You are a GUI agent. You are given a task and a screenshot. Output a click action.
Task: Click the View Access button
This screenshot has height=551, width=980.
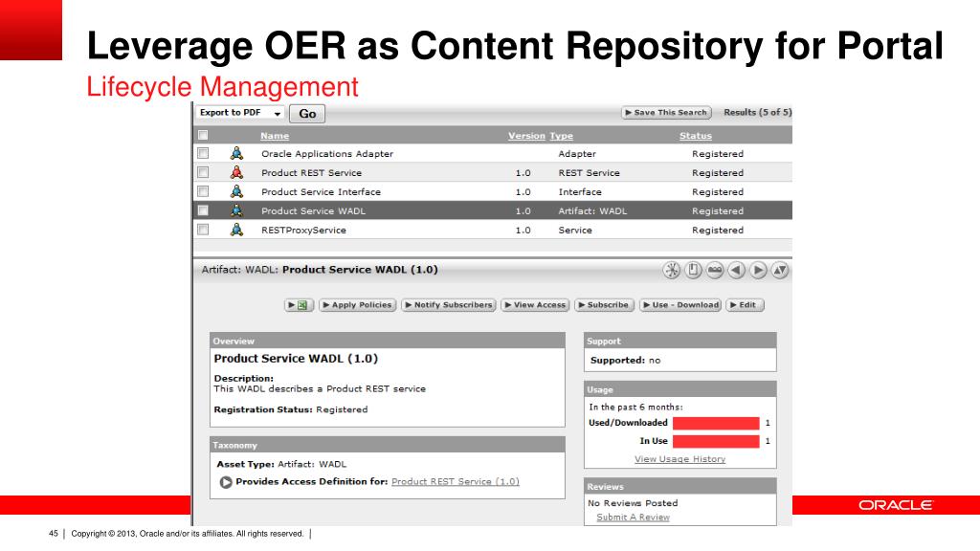coord(535,305)
